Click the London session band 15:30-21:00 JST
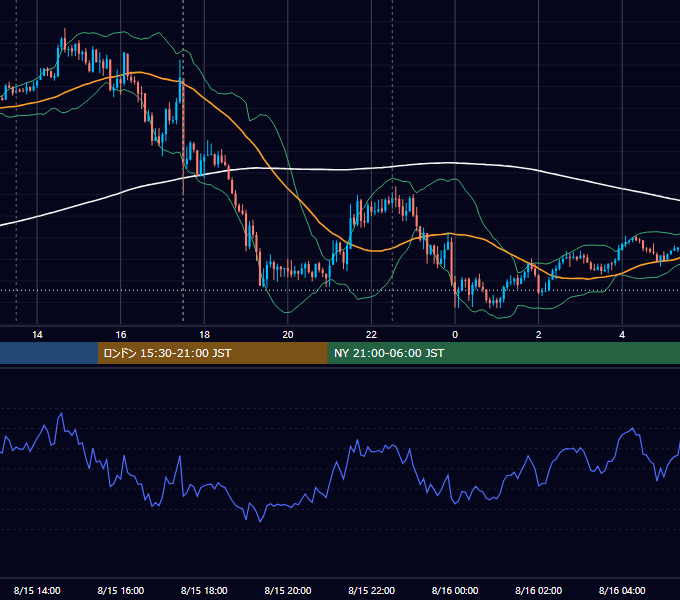The image size is (680, 600). tap(212, 353)
